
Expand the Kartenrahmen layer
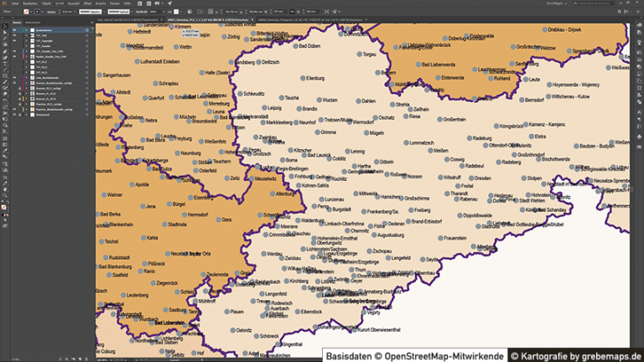25,28
